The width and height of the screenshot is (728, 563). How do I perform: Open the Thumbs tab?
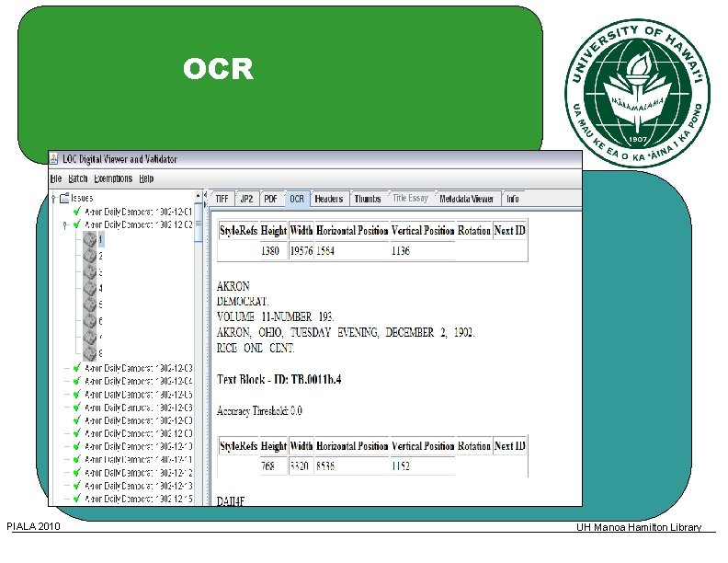coord(368,199)
